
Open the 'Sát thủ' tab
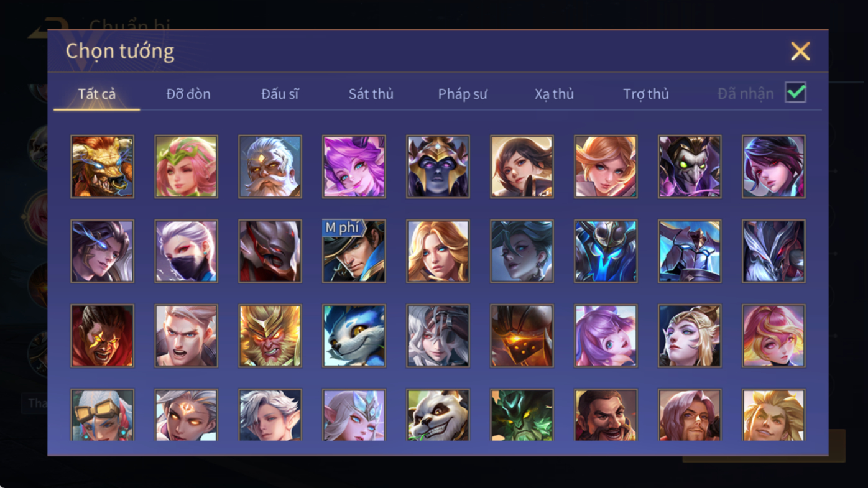pyautogui.click(x=371, y=94)
